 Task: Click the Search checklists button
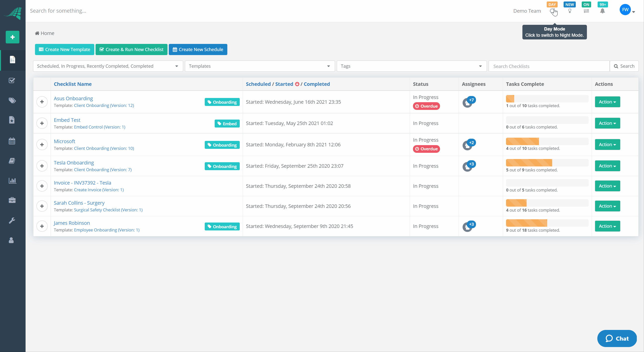coord(624,66)
